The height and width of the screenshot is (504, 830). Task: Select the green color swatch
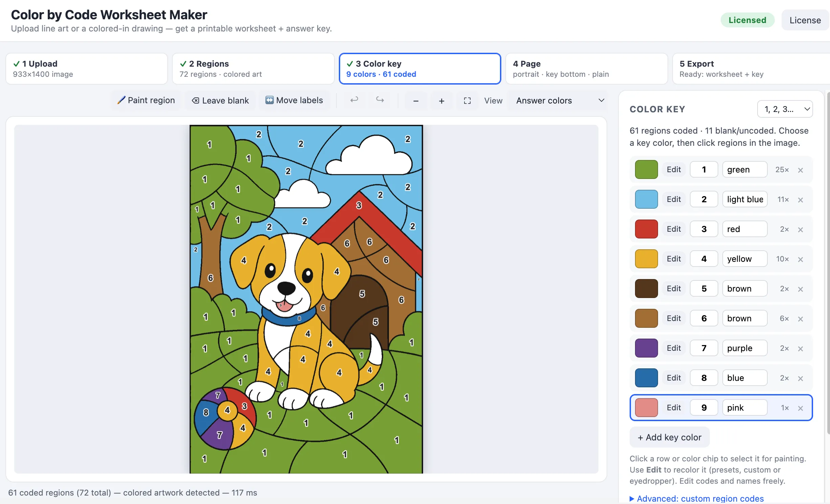pos(646,169)
